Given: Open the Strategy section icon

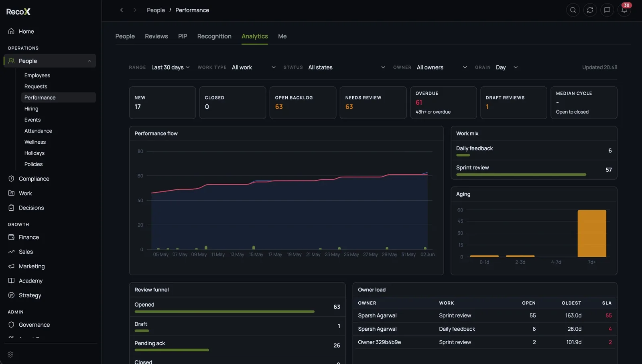Looking at the screenshot, I should [x=11, y=295].
